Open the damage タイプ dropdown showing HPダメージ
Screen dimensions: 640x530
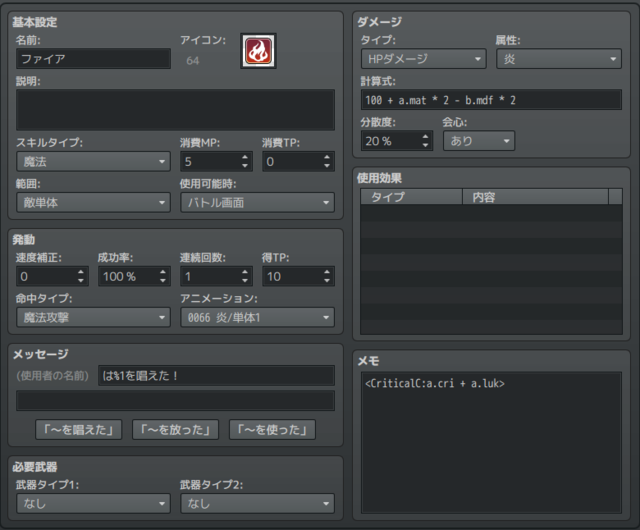pos(424,59)
